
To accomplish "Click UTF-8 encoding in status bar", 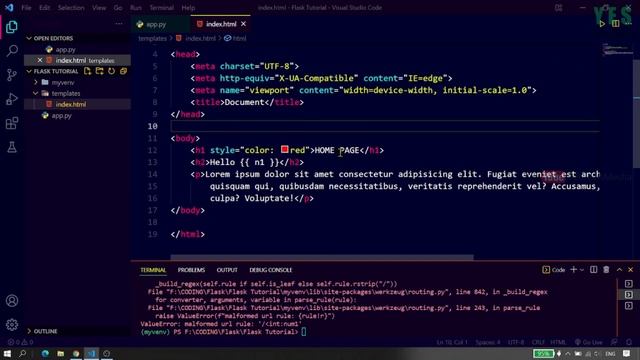I will (x=516, y=342).
